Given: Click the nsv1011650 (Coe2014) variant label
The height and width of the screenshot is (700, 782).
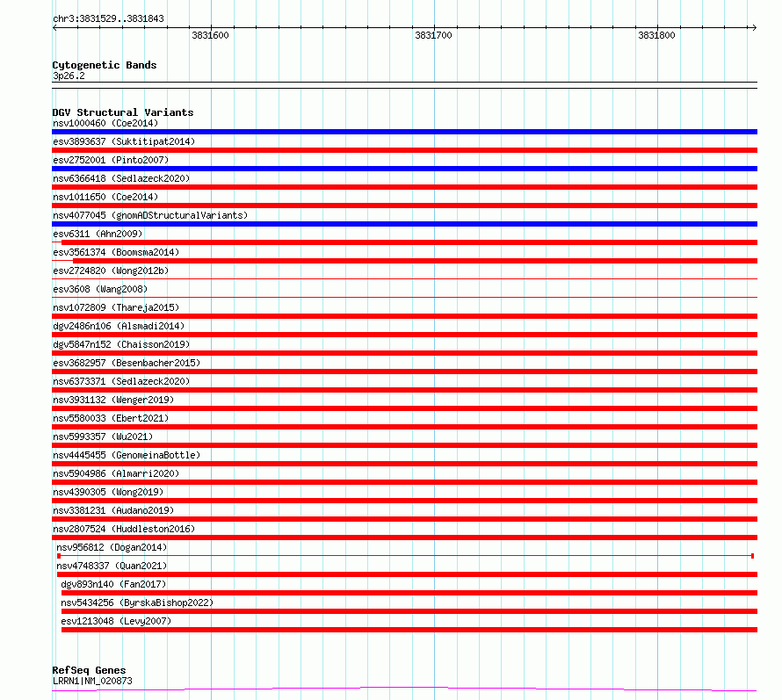Looking at the screenshot, I should 105,197.
